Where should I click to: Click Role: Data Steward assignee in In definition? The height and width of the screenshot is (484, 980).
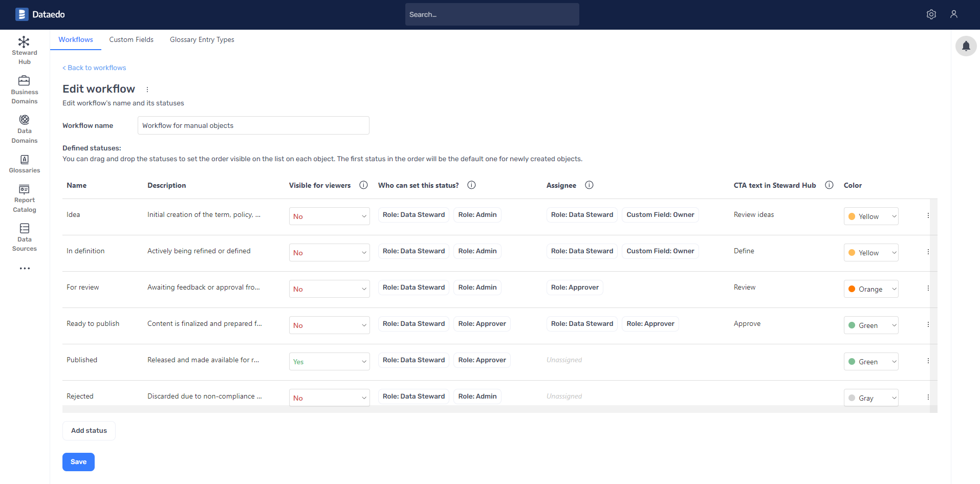coord(582,251)
